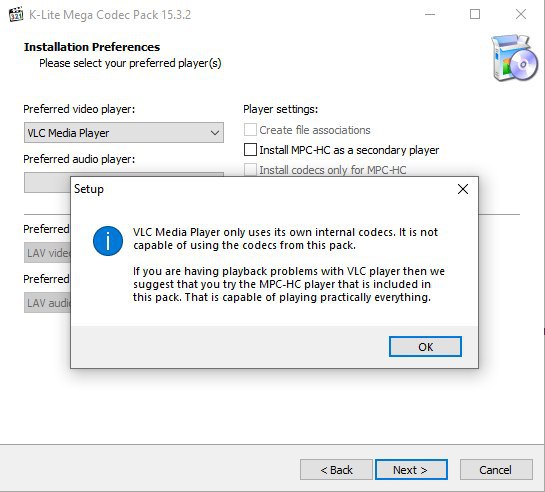Click the 'Preferred video player:' label
545x492 pixels.
[79, 109]
